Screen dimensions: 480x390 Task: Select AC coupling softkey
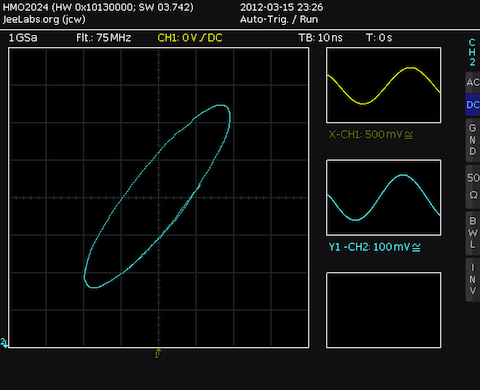tap(473, 82)
